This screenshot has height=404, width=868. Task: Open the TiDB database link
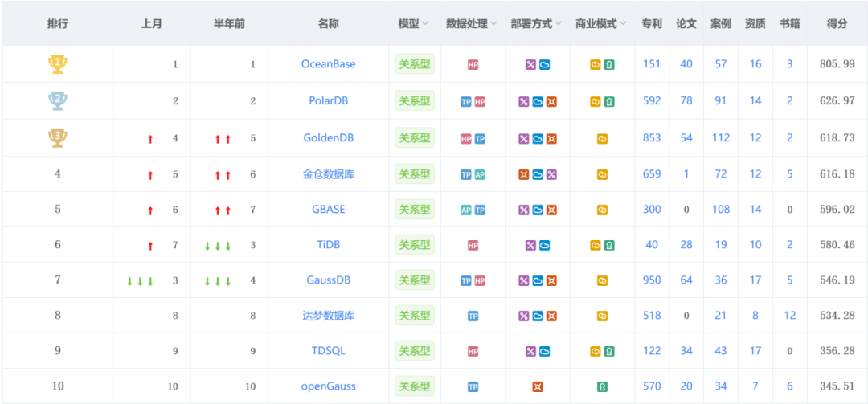pyautogui.click(x=328, y=245)
